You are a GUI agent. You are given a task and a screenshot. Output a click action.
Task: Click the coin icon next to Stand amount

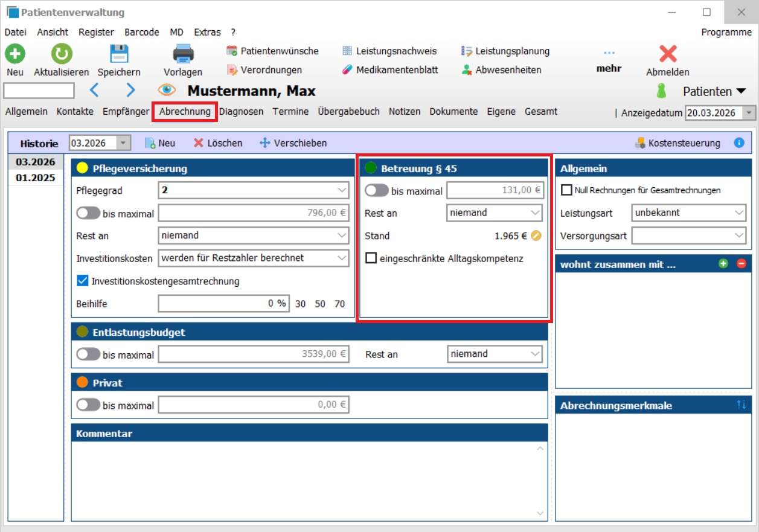point(536,236)
